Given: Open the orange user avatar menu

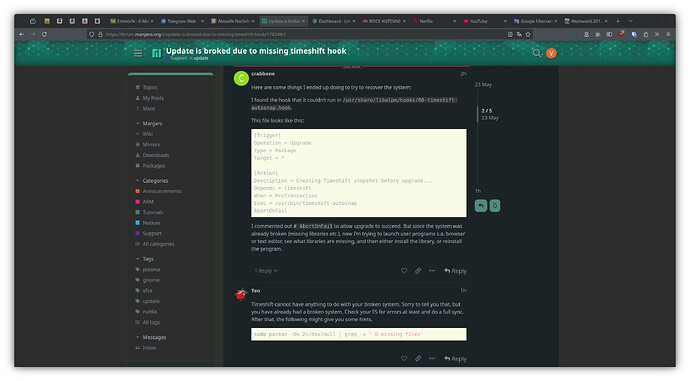Looking at the screenshot, I should coord(551,53).
